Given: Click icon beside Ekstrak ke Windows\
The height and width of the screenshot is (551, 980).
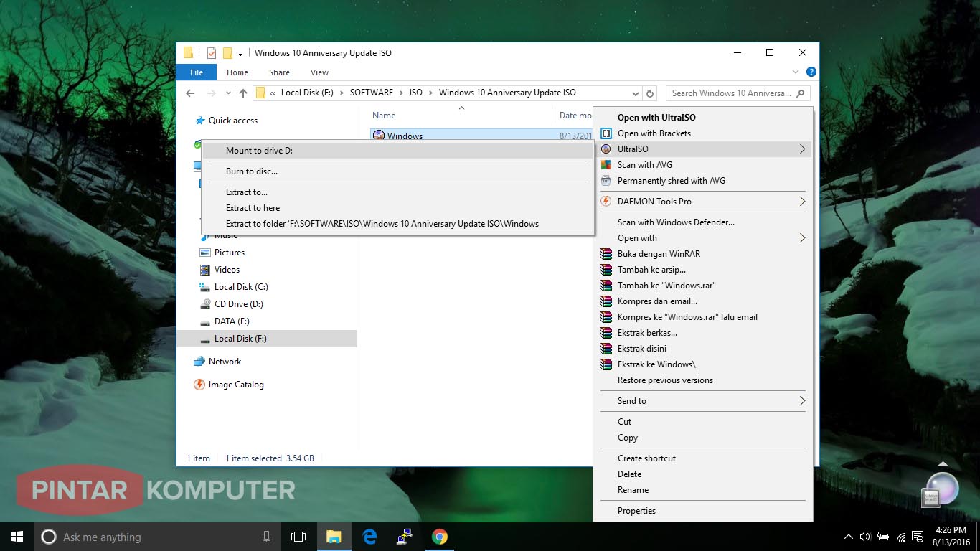Looking at the screenshot, I should (x=606, y=364).
